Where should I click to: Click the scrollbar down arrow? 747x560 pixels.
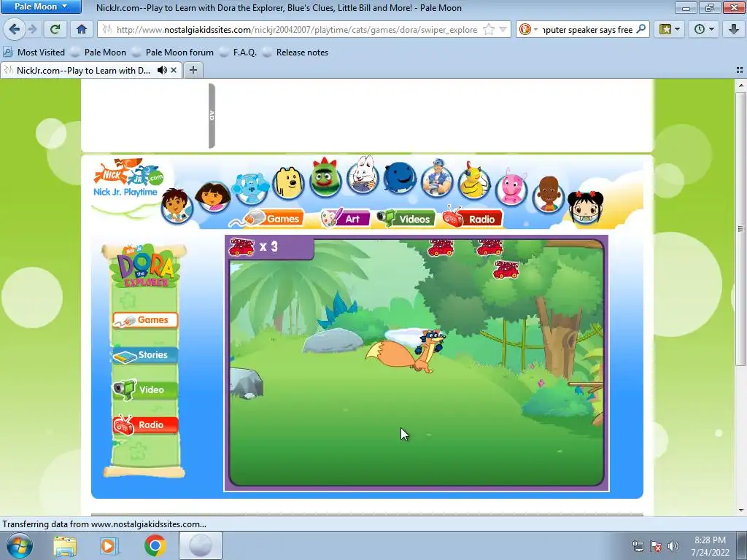tap(741, 510)
